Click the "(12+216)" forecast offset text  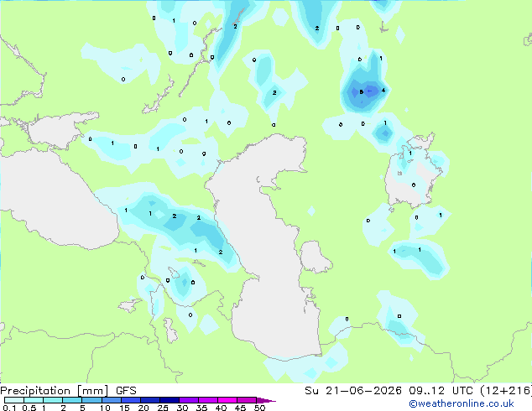coord(506,391)
